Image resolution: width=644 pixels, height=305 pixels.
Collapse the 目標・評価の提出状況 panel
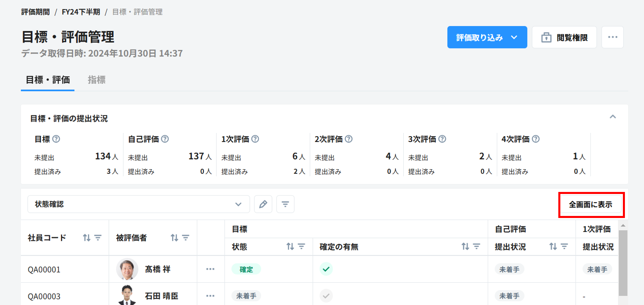pyautogui.click(x=613, y=117)
